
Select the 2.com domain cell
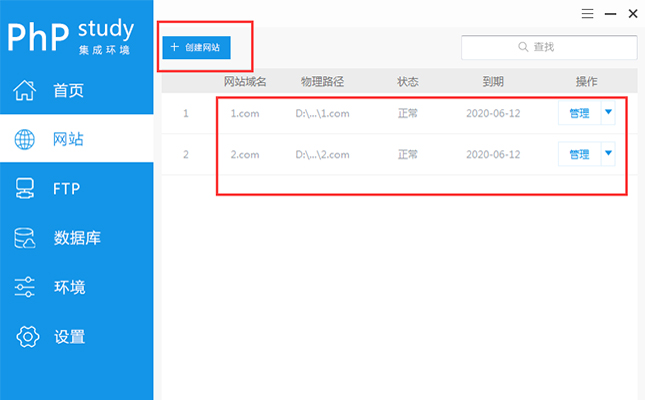pyautogui.click(x=245, y=154)
